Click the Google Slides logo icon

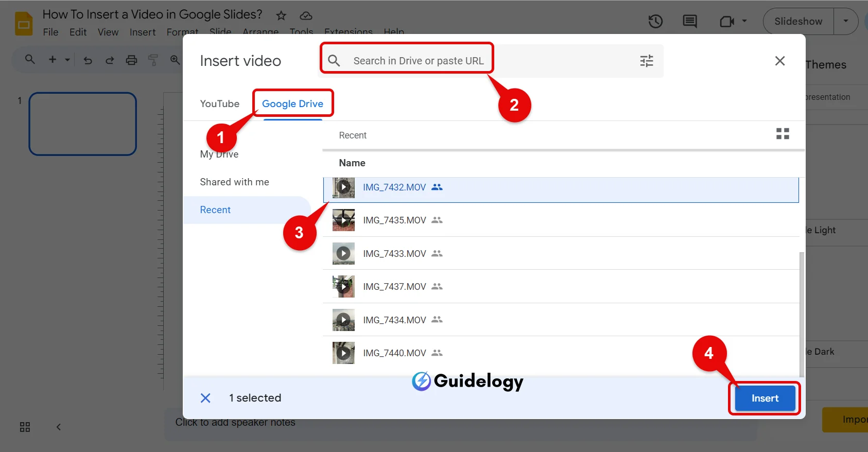tap(24, 24)
